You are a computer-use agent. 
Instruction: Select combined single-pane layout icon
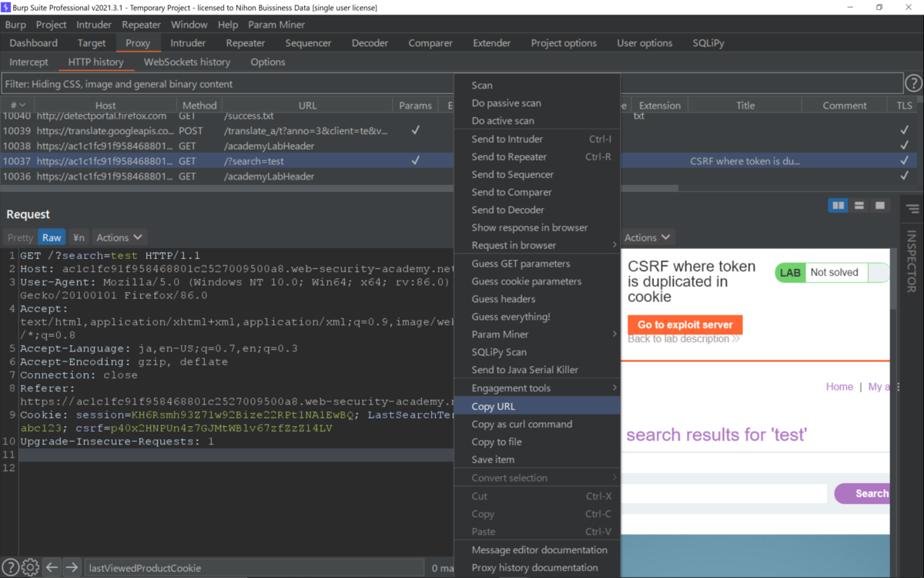click(x=880, y=206)
